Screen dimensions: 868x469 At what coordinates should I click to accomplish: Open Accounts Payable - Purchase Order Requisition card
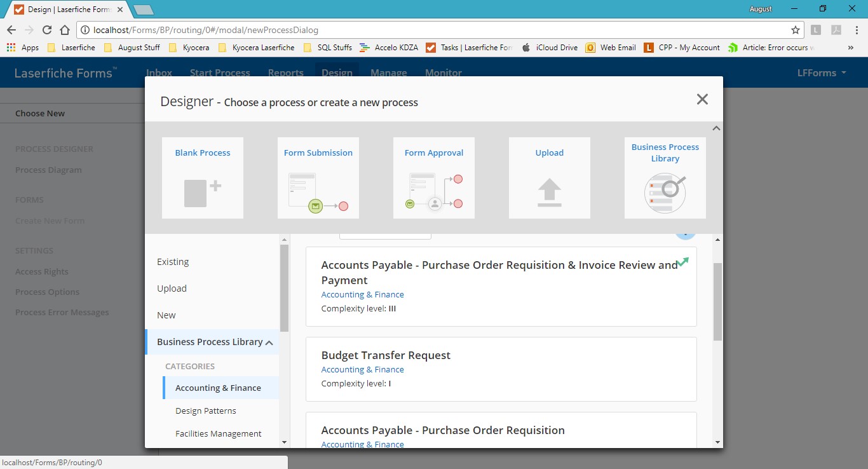501,430
